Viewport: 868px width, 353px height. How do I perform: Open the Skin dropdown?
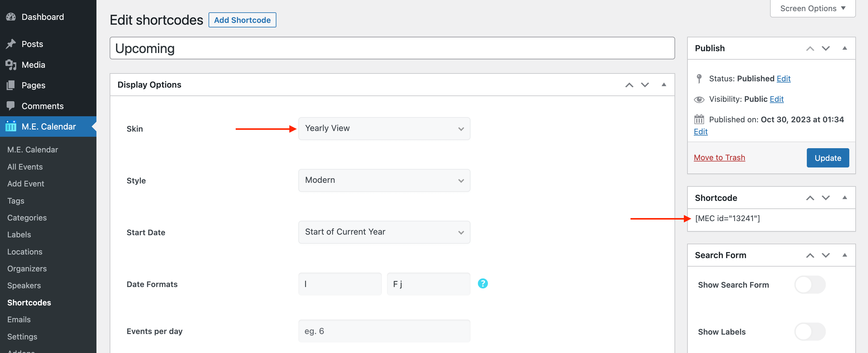pyautogui.click(x=384, y=129)
